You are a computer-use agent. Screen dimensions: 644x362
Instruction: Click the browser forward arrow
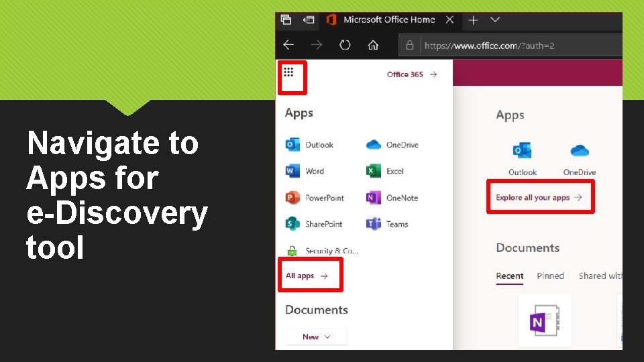317,45
